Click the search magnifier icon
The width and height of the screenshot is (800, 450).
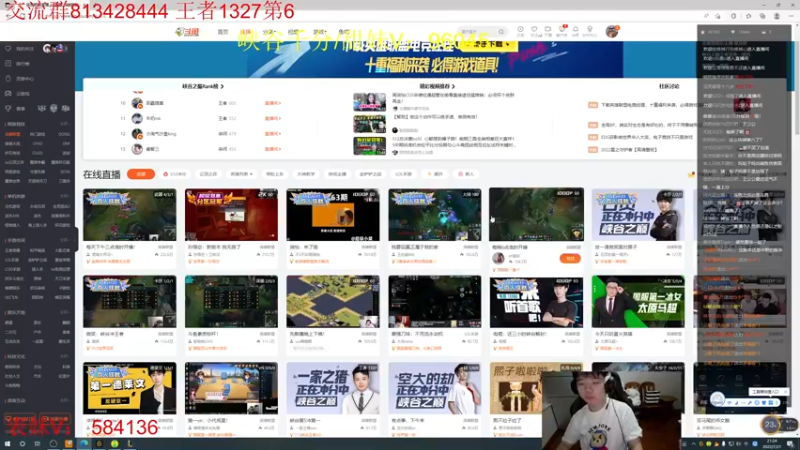pyautogui.click(x=502, y=32)
